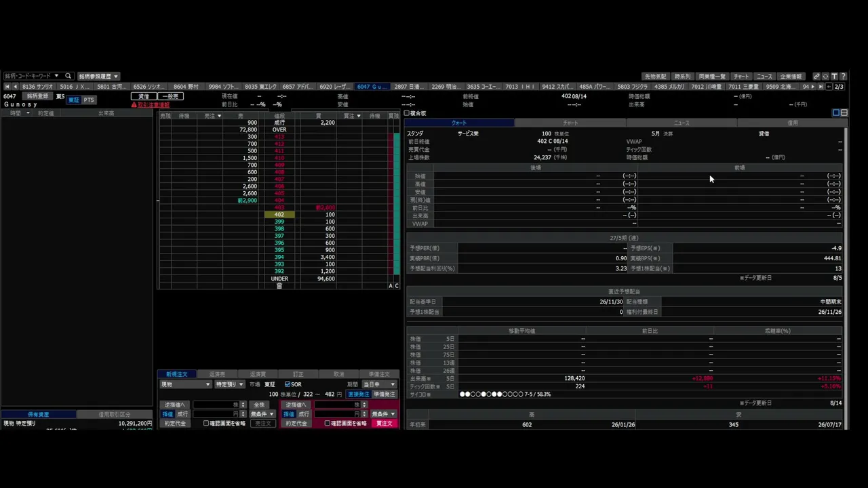Switch to the クォート tab
This screenshot has width=868, height=488.
(459, 123)
